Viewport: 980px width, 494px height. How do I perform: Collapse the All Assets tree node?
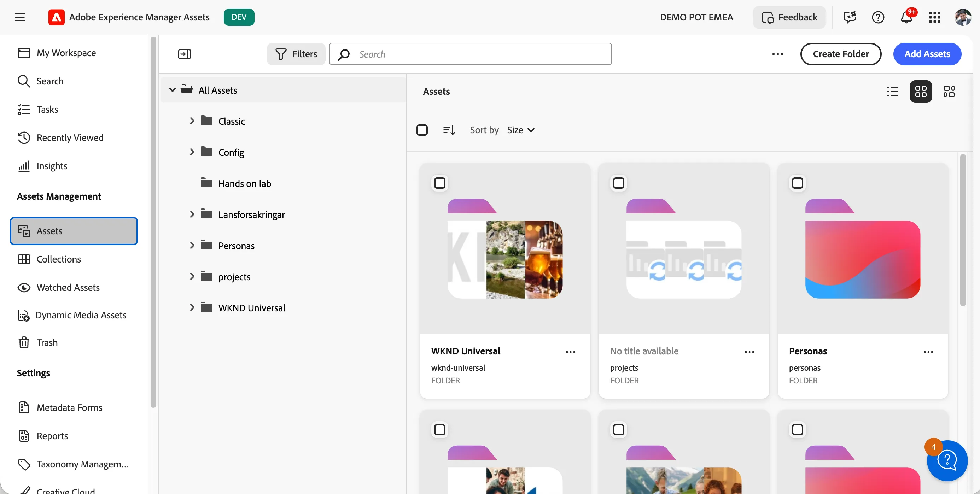point(172,90)
